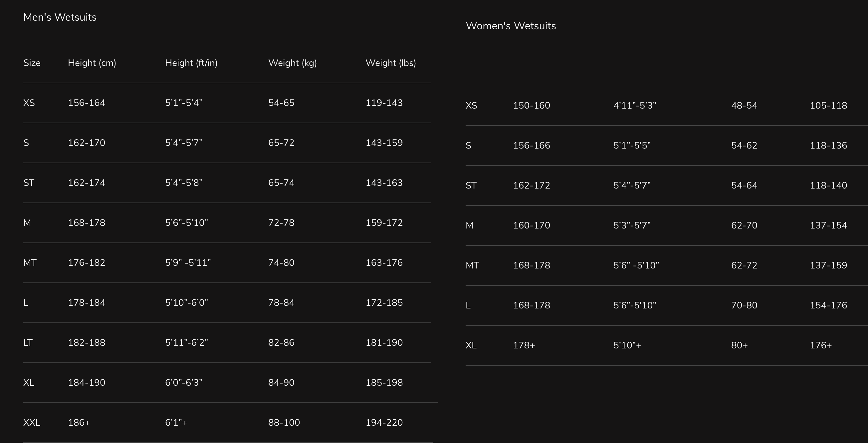The width and height of the screenshot is (868, 443).
Task: Click the Weight (lbs) column header
Action: point(390,63)
